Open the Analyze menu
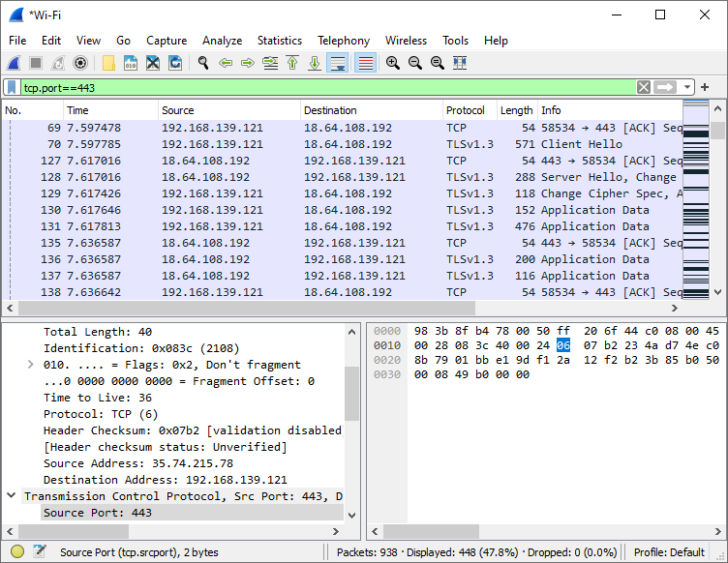Viewport: 728px width, 563px height. [222, 41]
